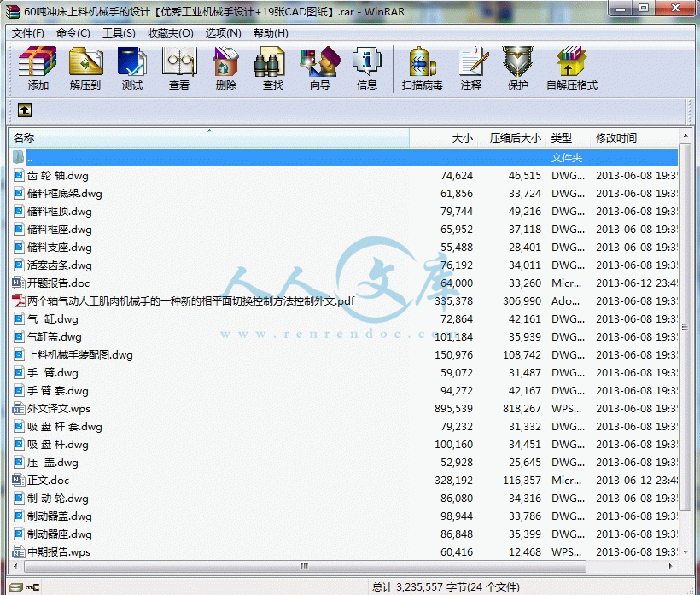Screen dimensions: 700x595
Task: Sort by the 类型 column header
Action: (568, 138)
